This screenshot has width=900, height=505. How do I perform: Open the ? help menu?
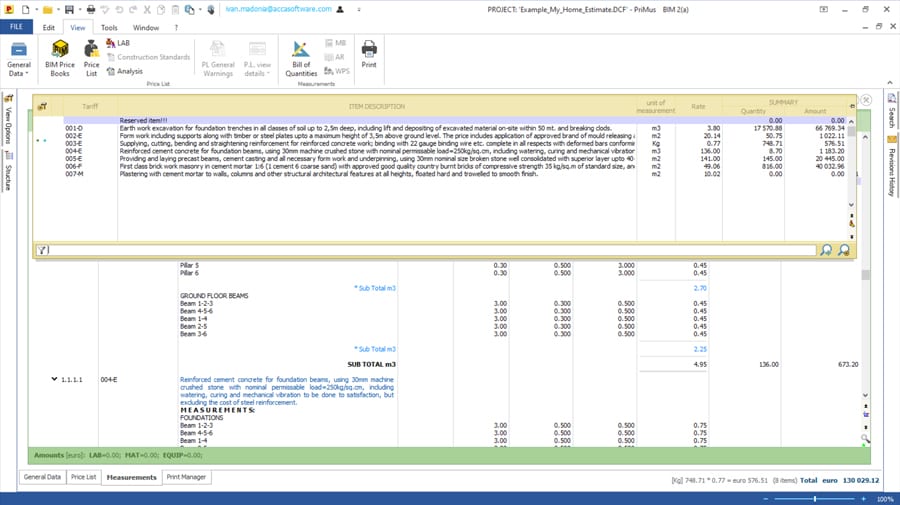176,28
